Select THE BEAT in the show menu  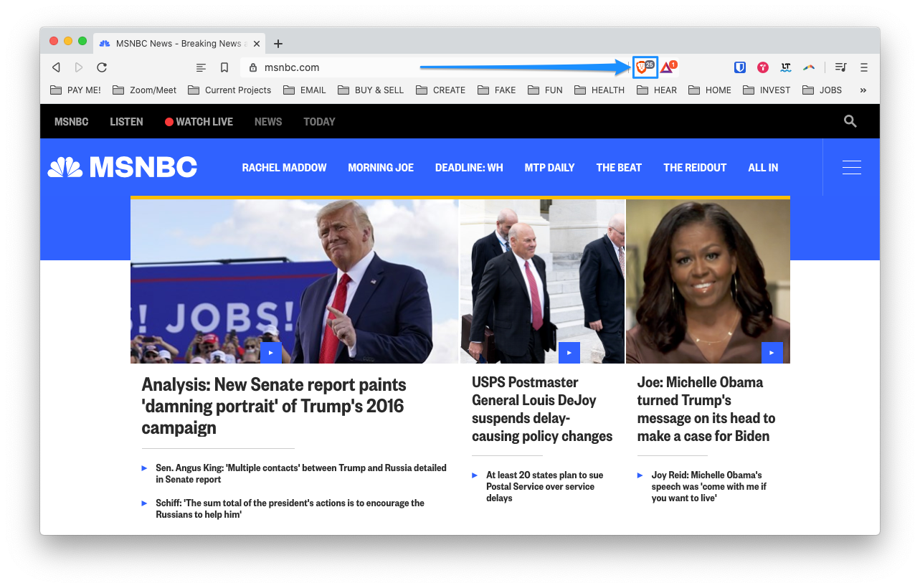point(619,167)
